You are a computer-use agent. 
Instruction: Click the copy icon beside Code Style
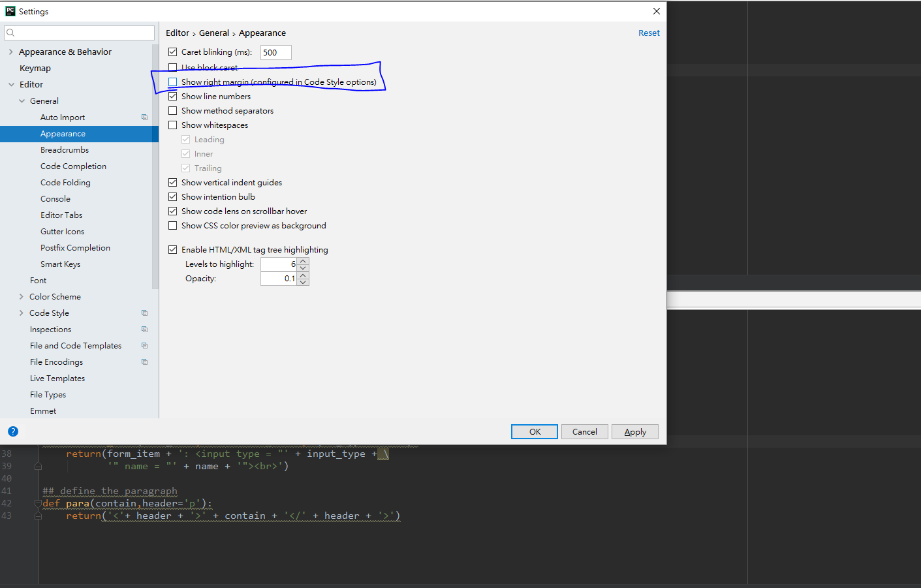click(x=144, y=313)
